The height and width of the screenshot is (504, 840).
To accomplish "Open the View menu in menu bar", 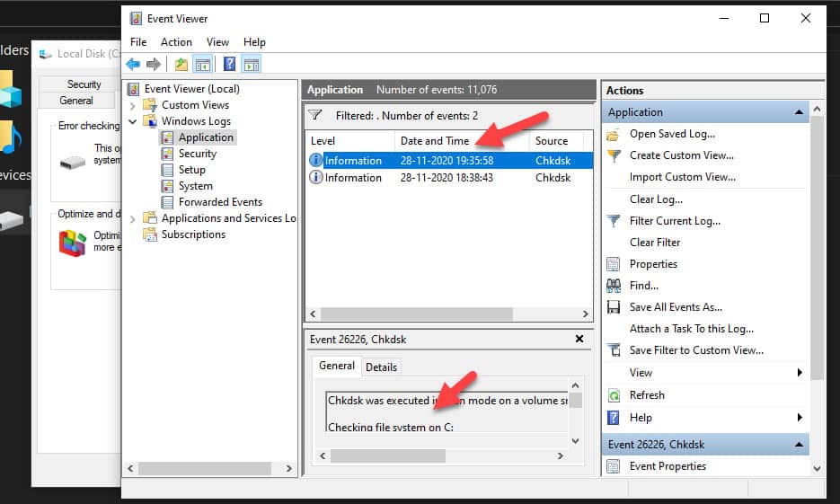I will [217, 42].
